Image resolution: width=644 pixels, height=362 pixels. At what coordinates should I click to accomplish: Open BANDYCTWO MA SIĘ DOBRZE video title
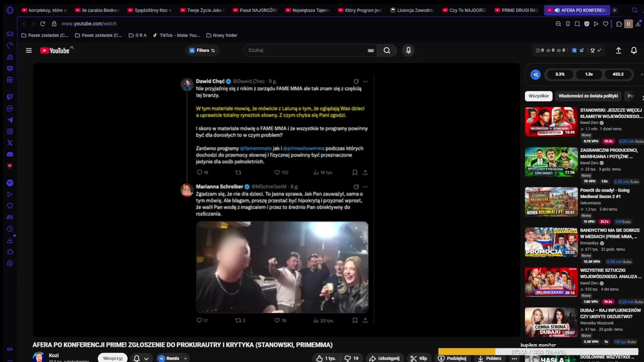[x=610, y=233]
